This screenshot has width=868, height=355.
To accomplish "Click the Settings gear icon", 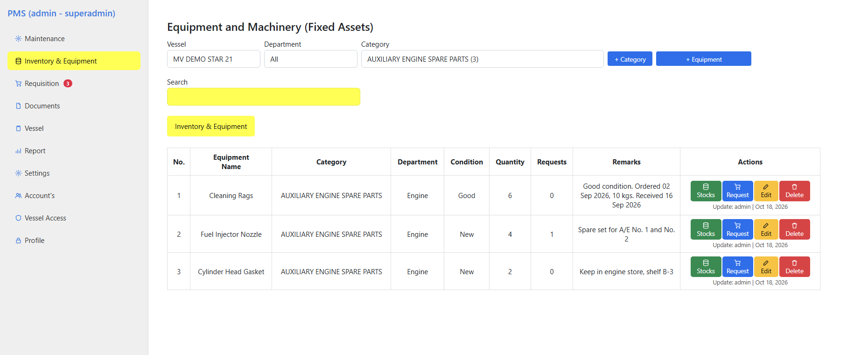I will click(x=18, y=173).
